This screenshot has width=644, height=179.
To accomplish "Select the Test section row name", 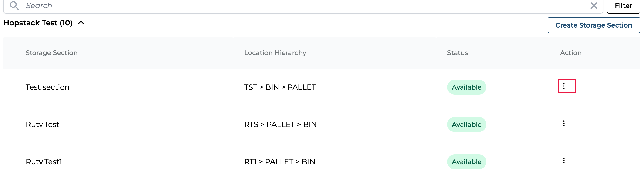I will 47,87.
